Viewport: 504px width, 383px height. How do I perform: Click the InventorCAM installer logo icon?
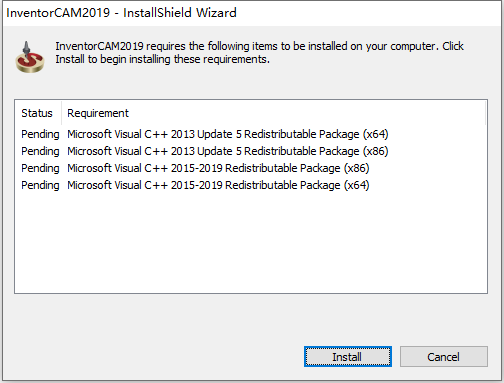point(30,57)
